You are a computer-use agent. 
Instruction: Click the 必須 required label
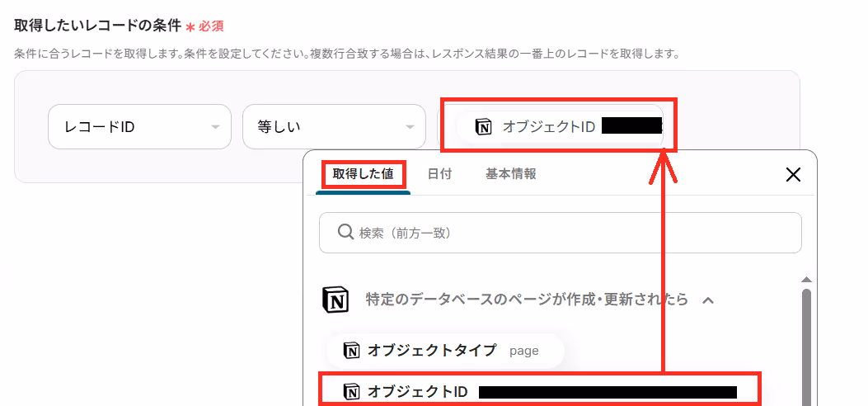pos(211,26)
